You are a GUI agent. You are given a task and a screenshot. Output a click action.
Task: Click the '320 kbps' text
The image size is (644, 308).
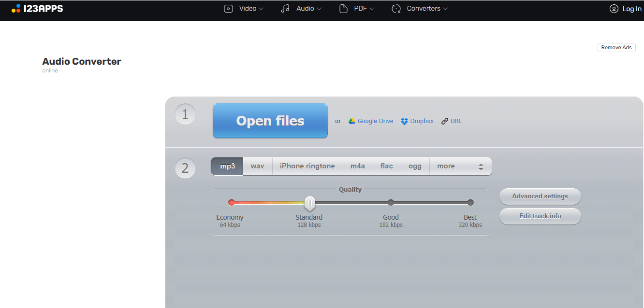[470, 225]
